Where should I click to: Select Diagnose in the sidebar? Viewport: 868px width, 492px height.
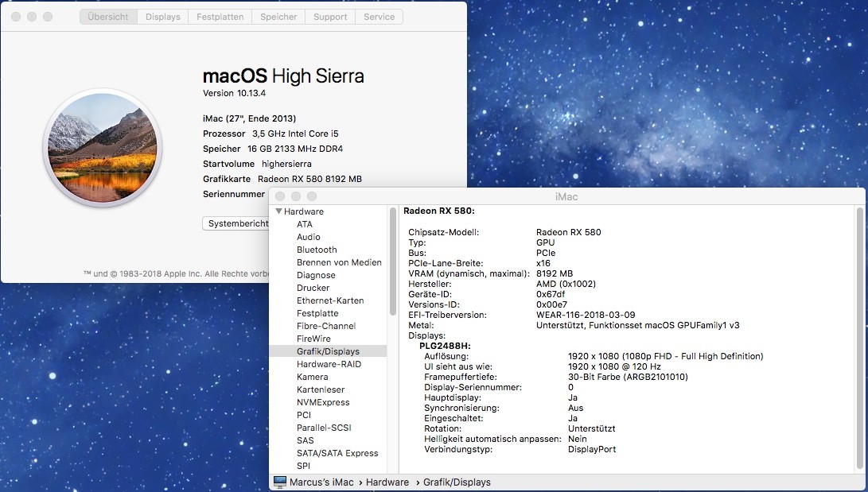pos(316,275)
